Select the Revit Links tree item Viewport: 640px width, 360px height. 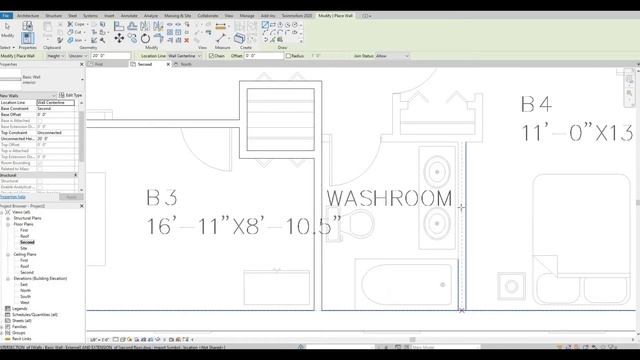click(22, 339)
